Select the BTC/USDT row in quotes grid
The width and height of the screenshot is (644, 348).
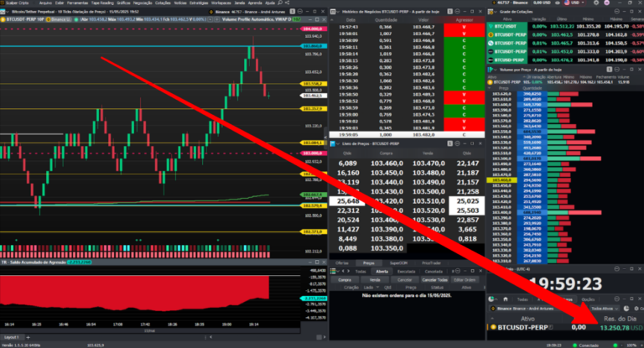coord(565,26)
